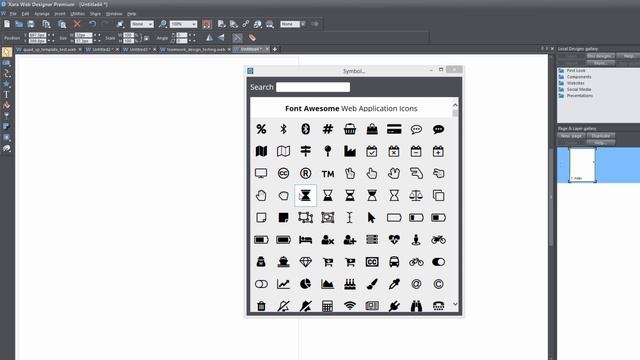Choose the credit card symbol
This screenshot has width=640, height=360.
coord(394,129)
